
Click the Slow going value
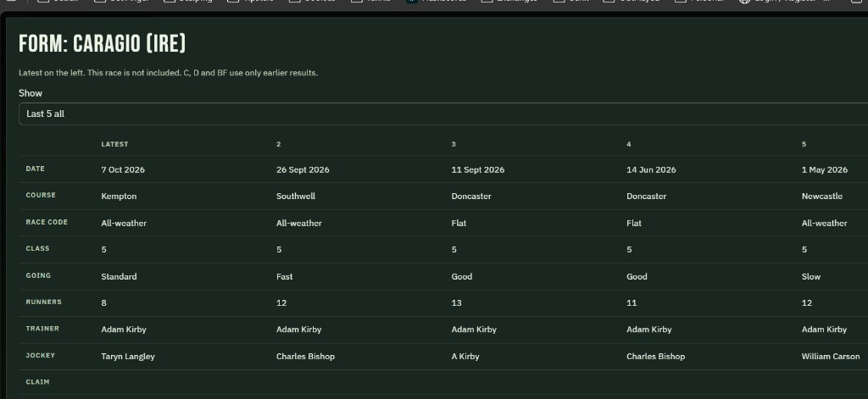pyautogui.click(x=811, y=277)
